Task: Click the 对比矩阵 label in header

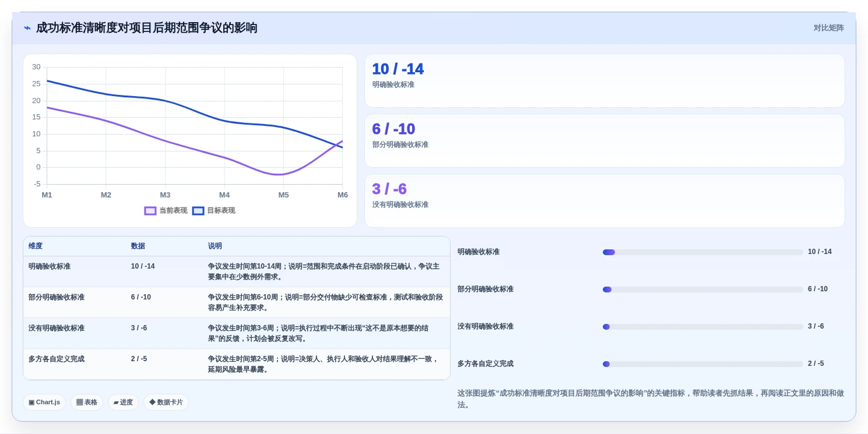Action: 828,28
